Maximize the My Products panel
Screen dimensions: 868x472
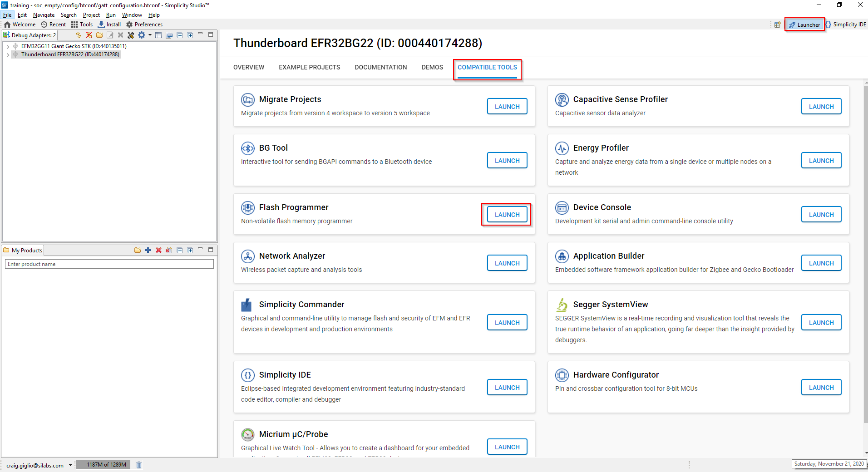(x=211, y=249)
